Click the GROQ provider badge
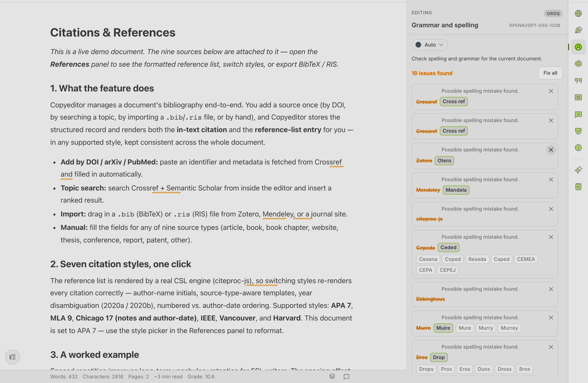The image size is (588, 383). pyautogui.click(x=553, y=14)
